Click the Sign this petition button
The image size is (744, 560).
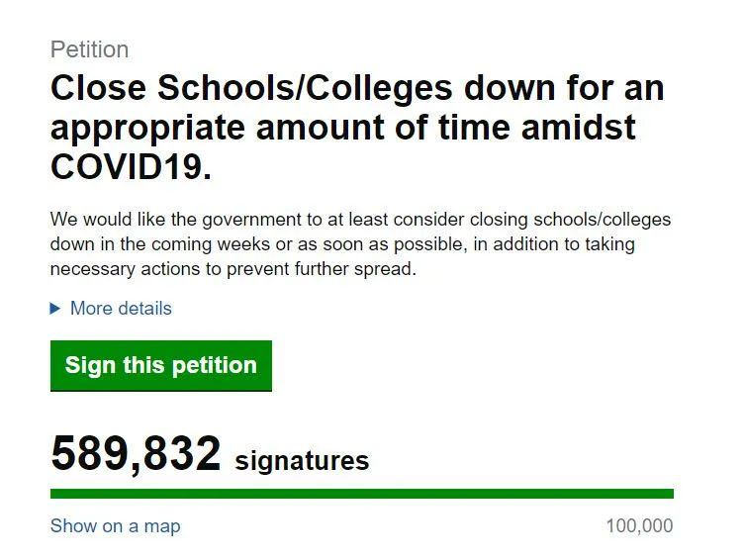160,365
